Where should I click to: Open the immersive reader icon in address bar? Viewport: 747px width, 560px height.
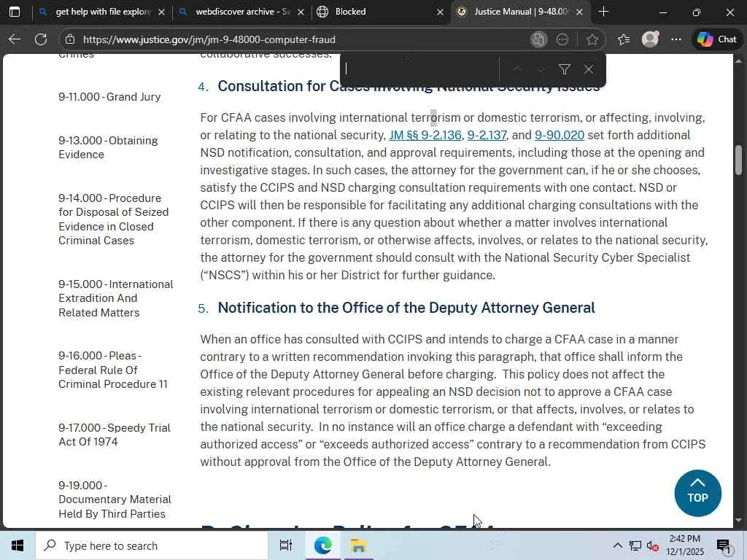pyautogui.click(x=538, y=39)
